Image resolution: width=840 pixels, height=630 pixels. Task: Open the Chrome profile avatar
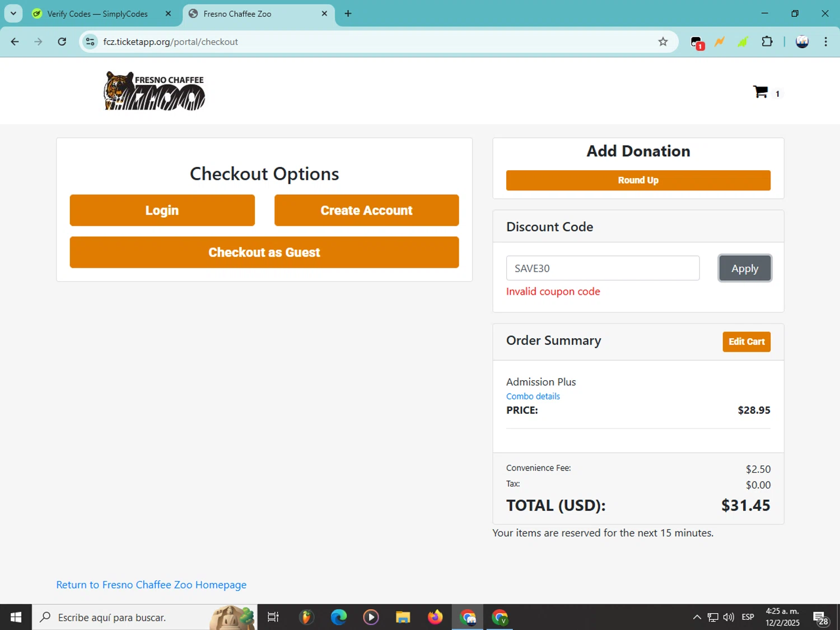(x=802, y=41)
